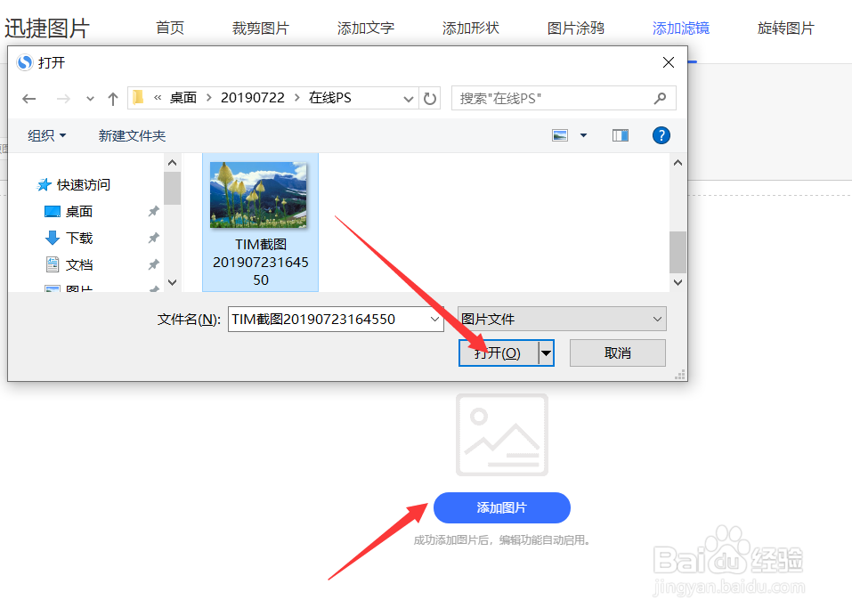This screenshot has height=616, width=852.
Task: Open the 图片文件 file type dropdown
Action: [562, 319]
